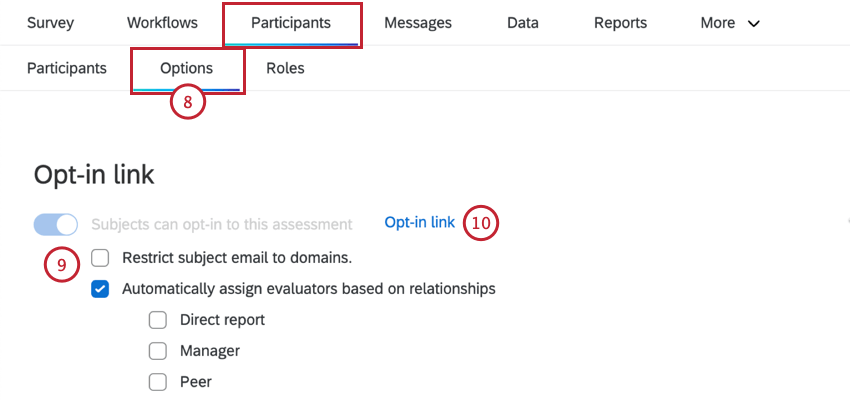Switch to the Workflows tab
Viewport: 850px width, 400px height.
click(x=162, y=23)
